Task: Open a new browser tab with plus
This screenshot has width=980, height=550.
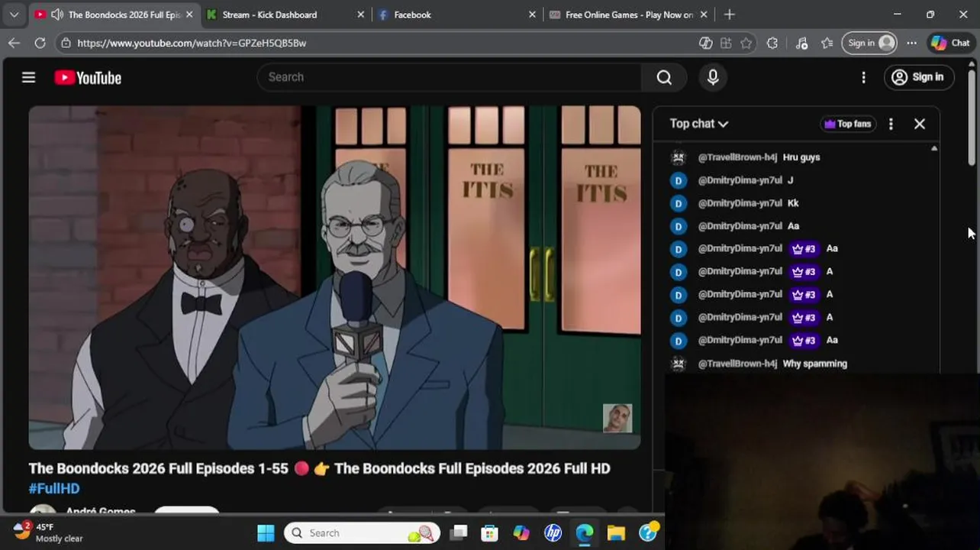Action: coord(730,15)
